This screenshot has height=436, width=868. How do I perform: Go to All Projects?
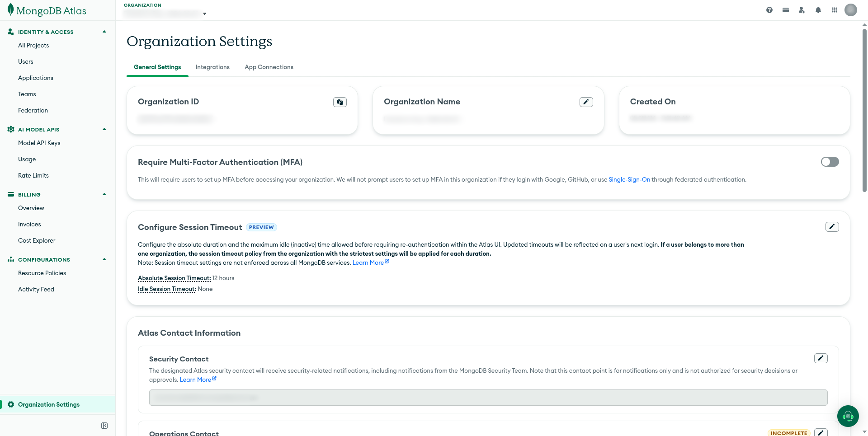tap(33, 45)
